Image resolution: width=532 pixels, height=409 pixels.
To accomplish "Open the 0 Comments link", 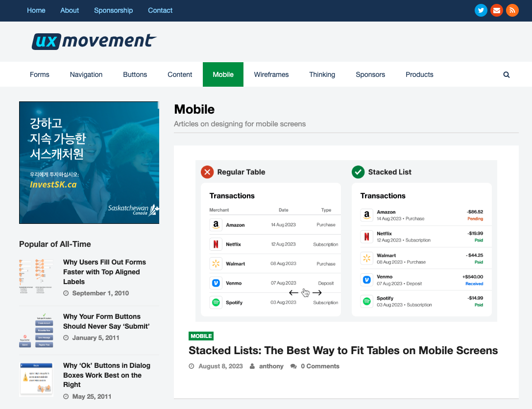I will 320,366.
